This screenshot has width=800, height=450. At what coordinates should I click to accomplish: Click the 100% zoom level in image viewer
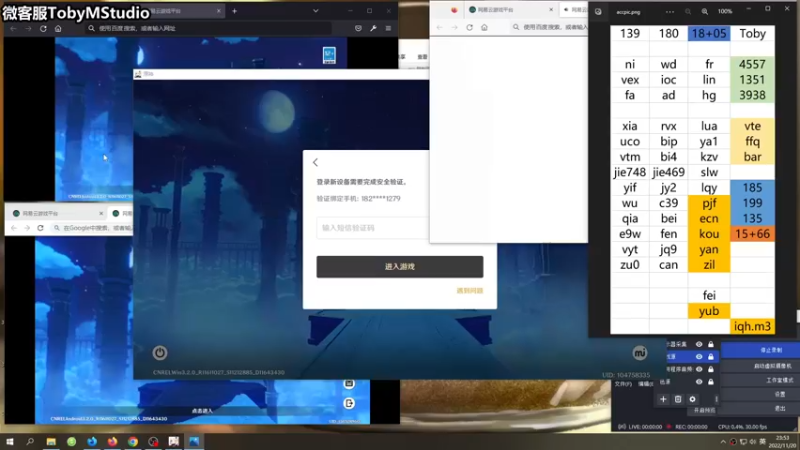[x=724, y=11]
